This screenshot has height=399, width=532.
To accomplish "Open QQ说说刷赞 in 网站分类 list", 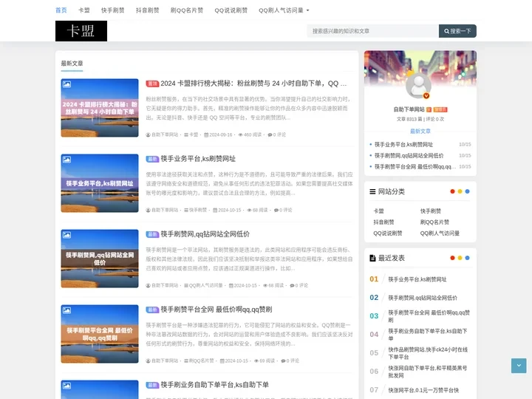I will pyautogui.click(x=387, y=233).
